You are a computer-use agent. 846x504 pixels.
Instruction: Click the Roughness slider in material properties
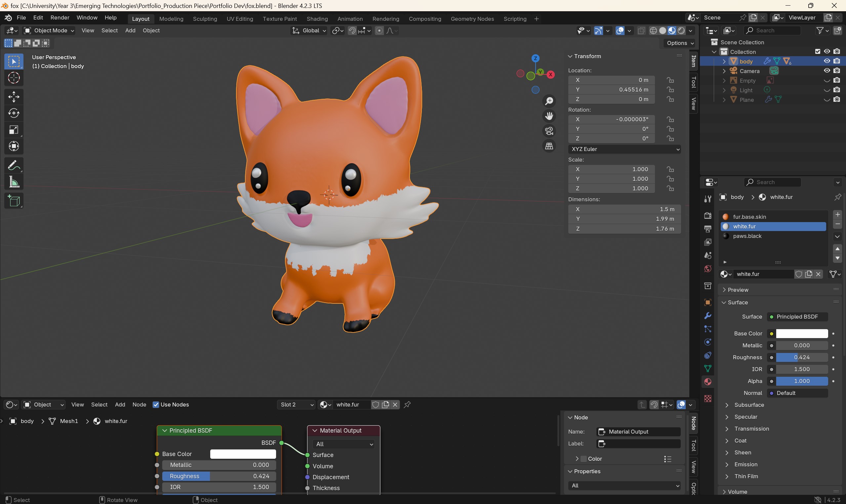coord(801,357)
